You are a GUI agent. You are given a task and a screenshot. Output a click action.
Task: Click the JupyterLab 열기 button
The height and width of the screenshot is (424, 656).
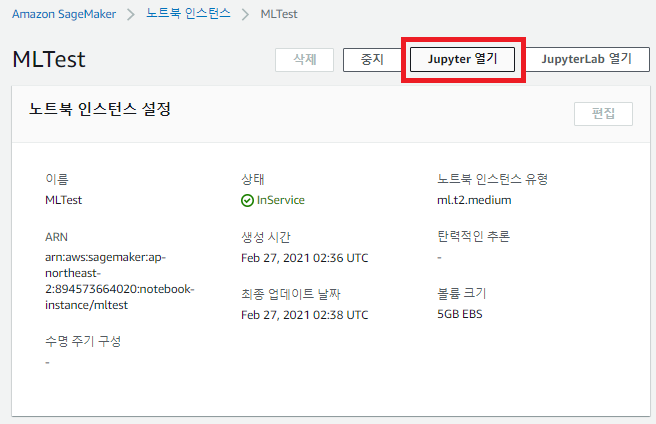point(587,59)
